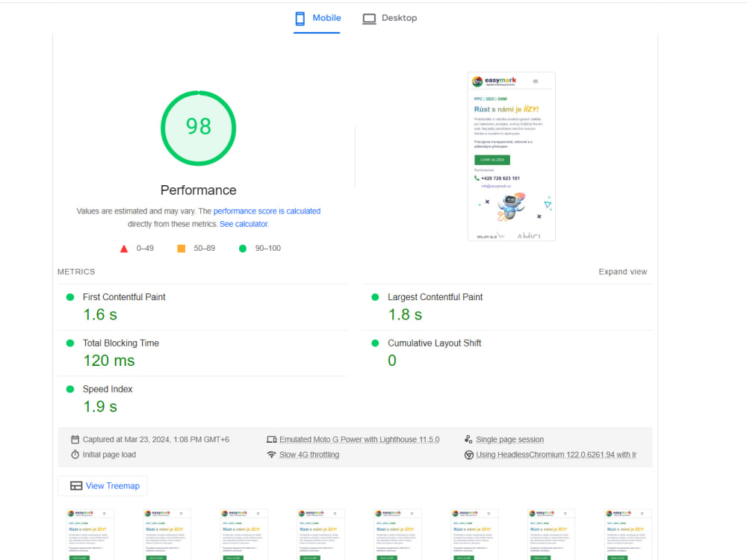The height and width of the screenshot is (560, 747).
Task: Open the Emulated Moto G Power Lighthouse link
Action: tap(359, 439)
